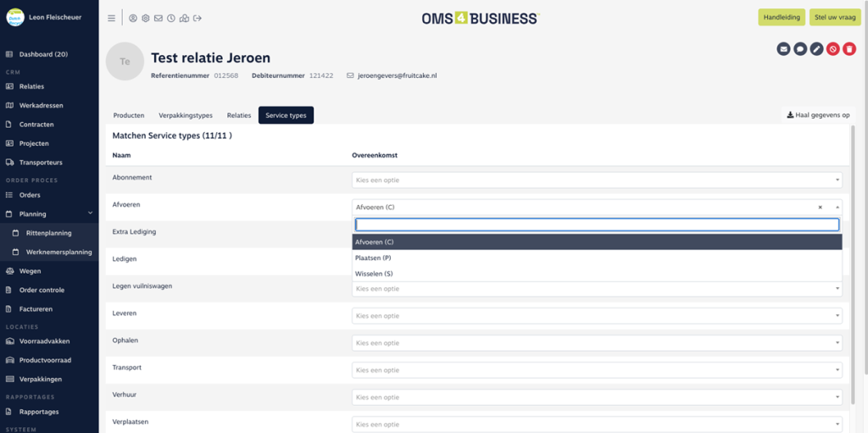Block the relation with red prohibit button

click(x=833, y=49)
